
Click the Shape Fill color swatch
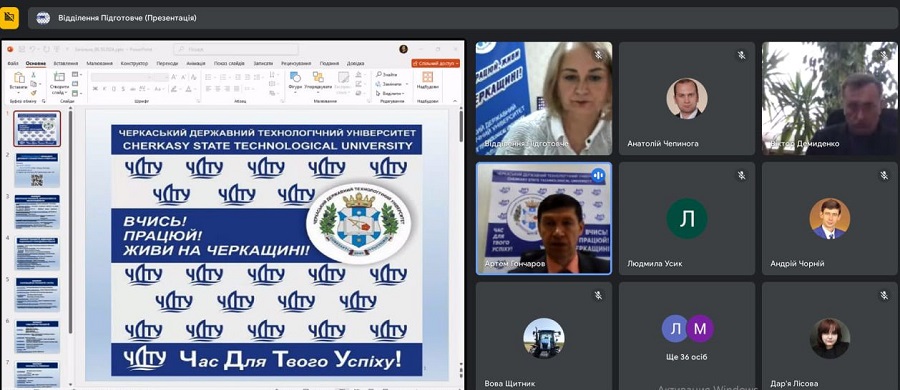[358, 75]
